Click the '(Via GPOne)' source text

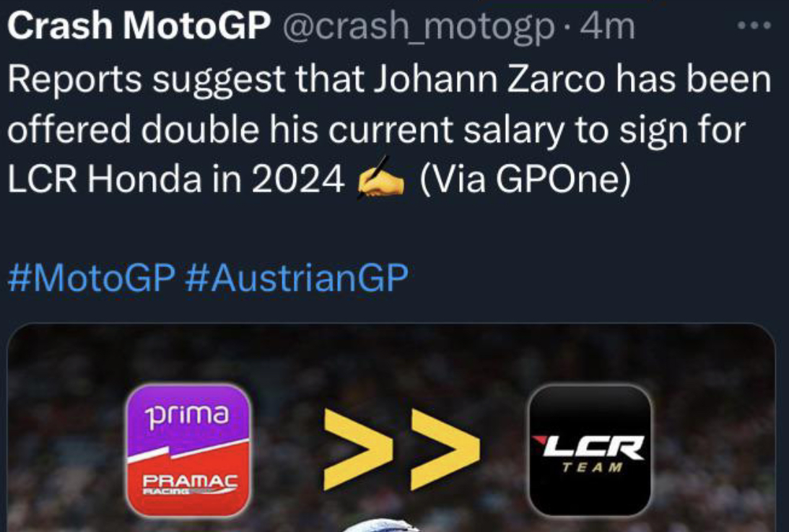click(x=525, y=180)
